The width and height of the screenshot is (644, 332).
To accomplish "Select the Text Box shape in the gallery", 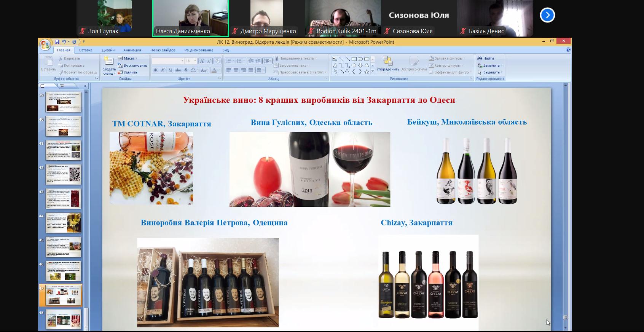I will [x=335, y=59].
